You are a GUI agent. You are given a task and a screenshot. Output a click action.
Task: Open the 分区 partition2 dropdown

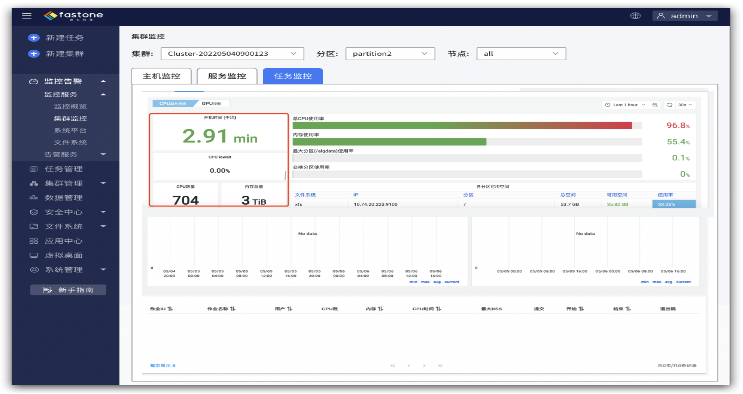point(390,54)
